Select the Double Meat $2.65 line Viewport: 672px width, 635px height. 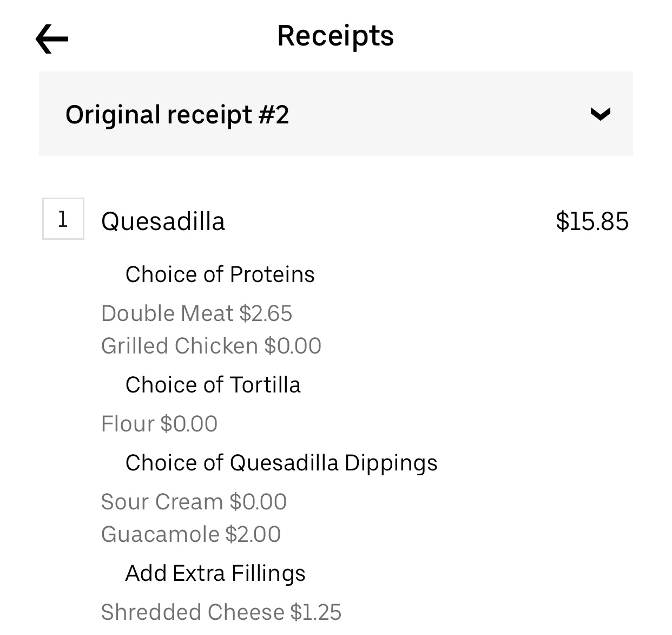pos(196,313)
